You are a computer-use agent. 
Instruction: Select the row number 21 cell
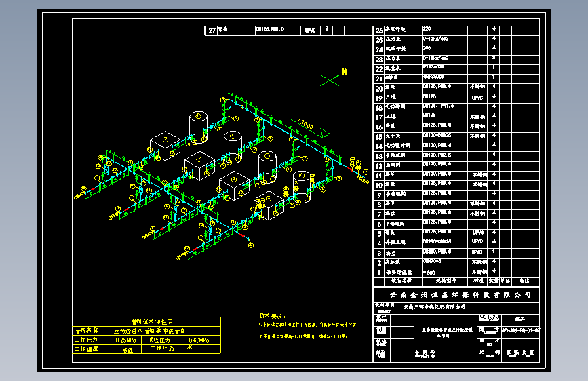pyautogui.click(x=379, y=79)
